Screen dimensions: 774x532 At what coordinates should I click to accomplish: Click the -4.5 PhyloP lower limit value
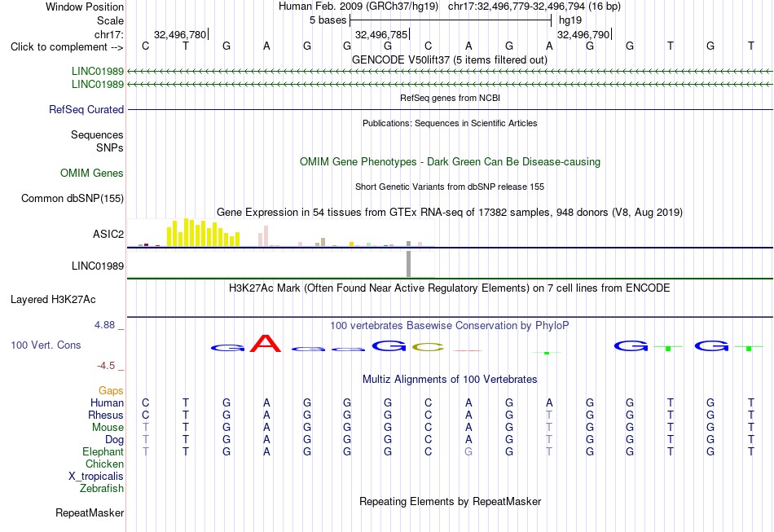(x=106, y=366)
